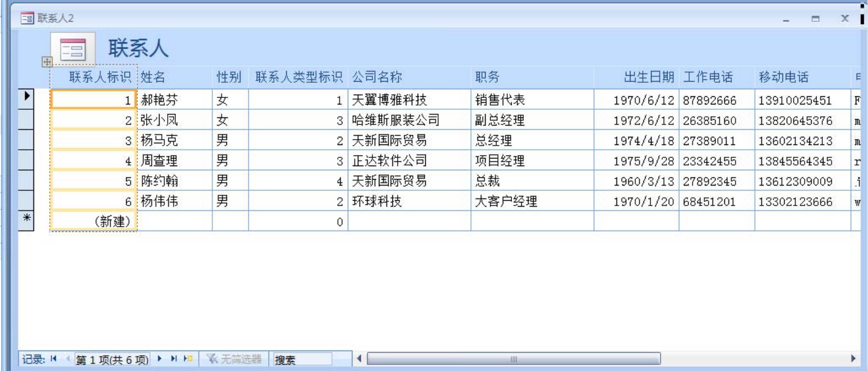Click the form logo image beside 联系人 title
Viewport: 868px width, 371px height.
[73, 49]
